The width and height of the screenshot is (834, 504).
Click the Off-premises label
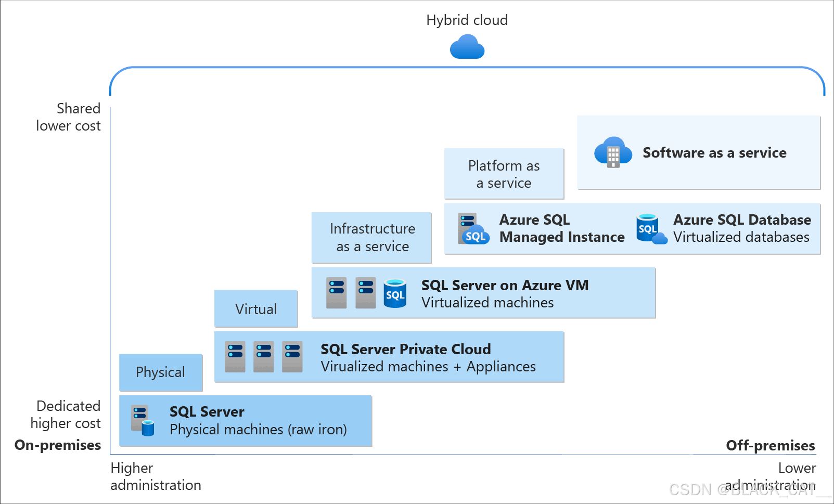coord(771,446)
